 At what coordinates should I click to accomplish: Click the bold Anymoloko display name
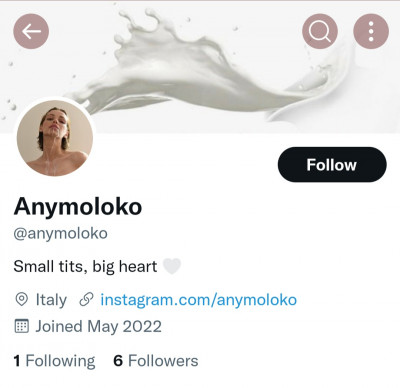tap(78, 206)
